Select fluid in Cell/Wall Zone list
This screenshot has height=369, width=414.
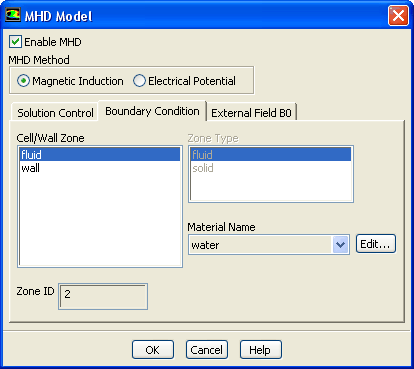click(100, 155)
